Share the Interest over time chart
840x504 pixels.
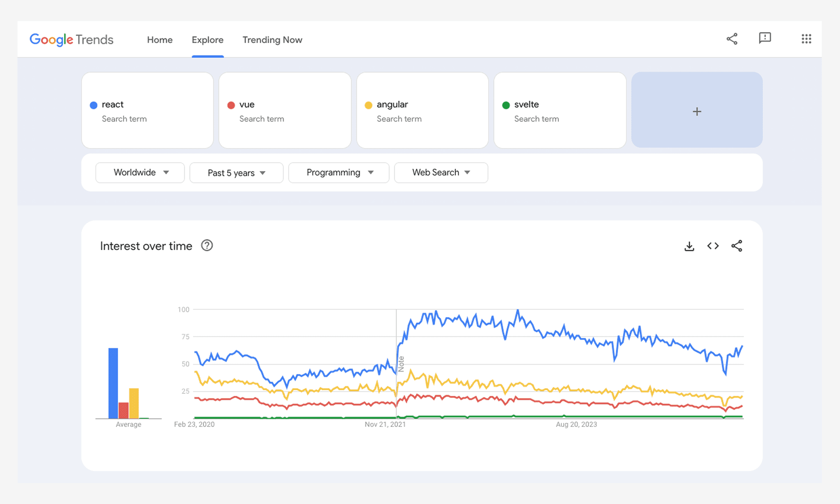(737, 246)
